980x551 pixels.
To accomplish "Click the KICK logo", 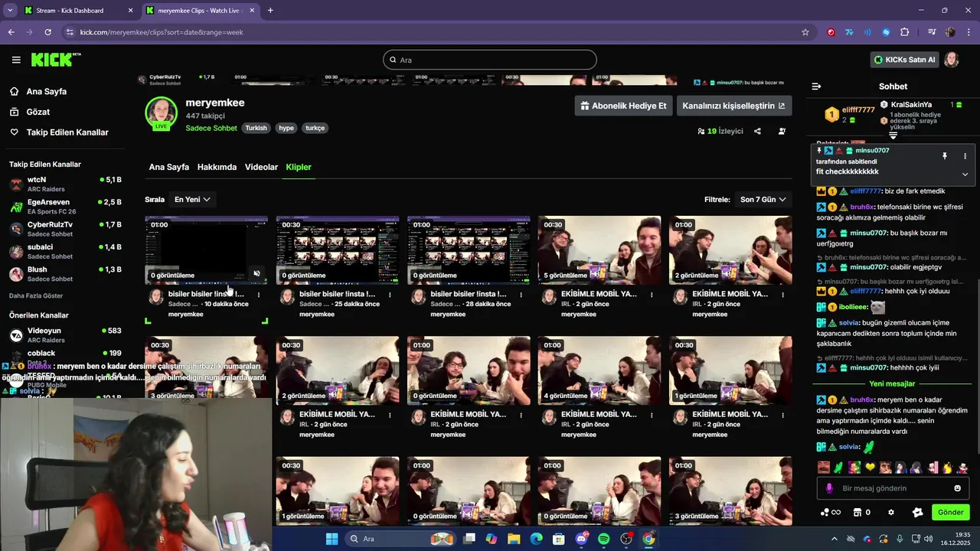I will [x=55, y=60].
